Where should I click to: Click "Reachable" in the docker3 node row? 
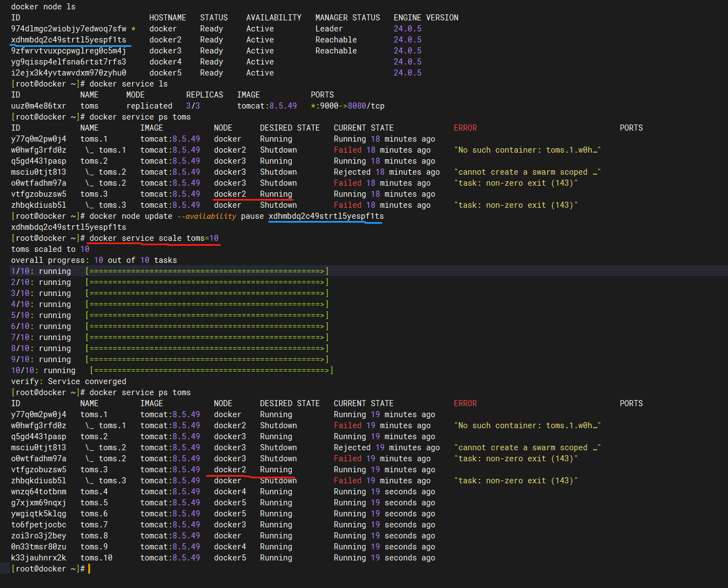point(336,51)
